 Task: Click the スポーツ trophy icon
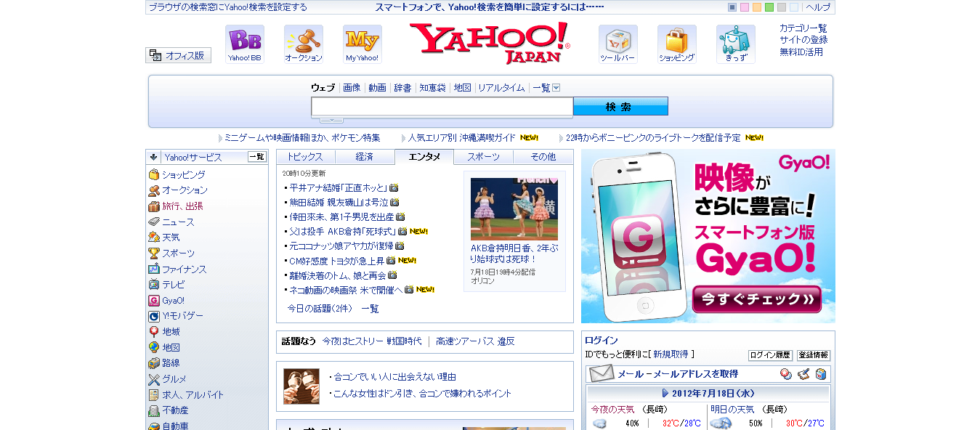pyautogui.click(x=154, y=253)
